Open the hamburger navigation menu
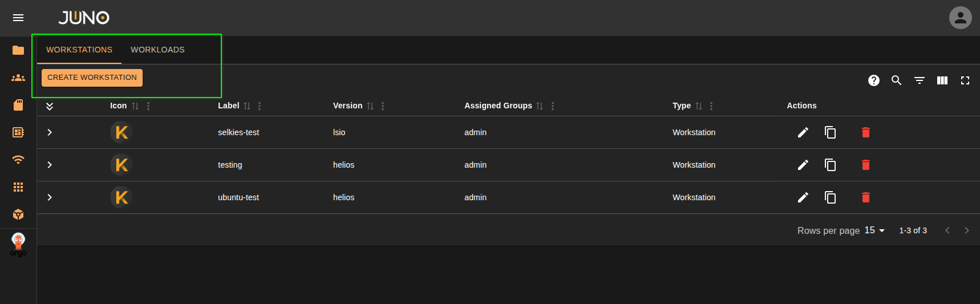Viewport: 980px width, 304px height. click(x=18, y=18)
